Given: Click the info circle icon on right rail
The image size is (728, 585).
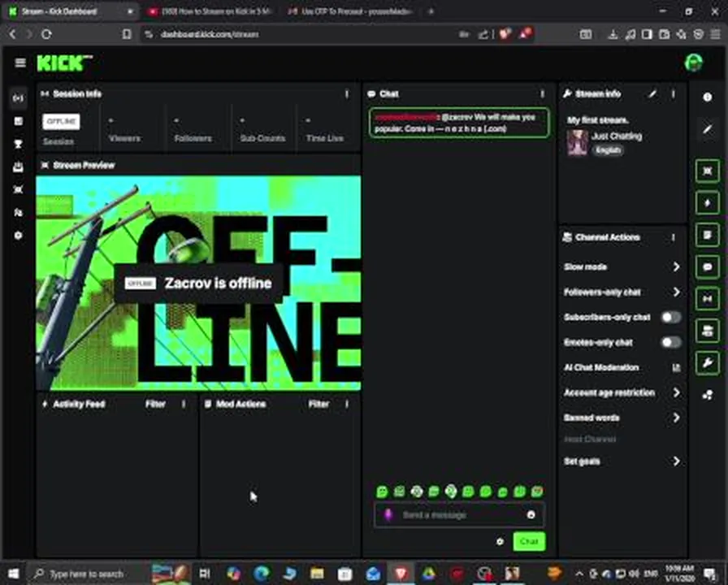Looking at the screenshot, I should coord(707,97).
